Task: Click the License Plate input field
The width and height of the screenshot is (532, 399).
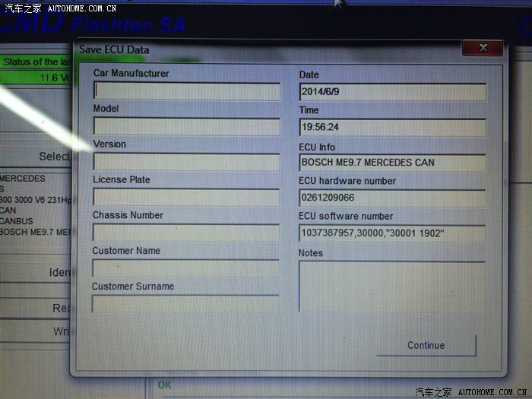Action: click(x=186, y=198)
